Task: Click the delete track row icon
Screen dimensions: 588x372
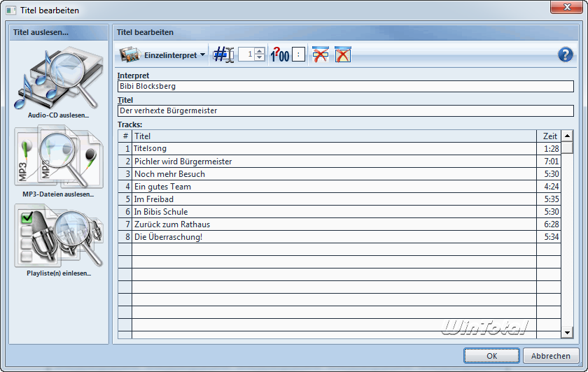Action: coord(321,55)
